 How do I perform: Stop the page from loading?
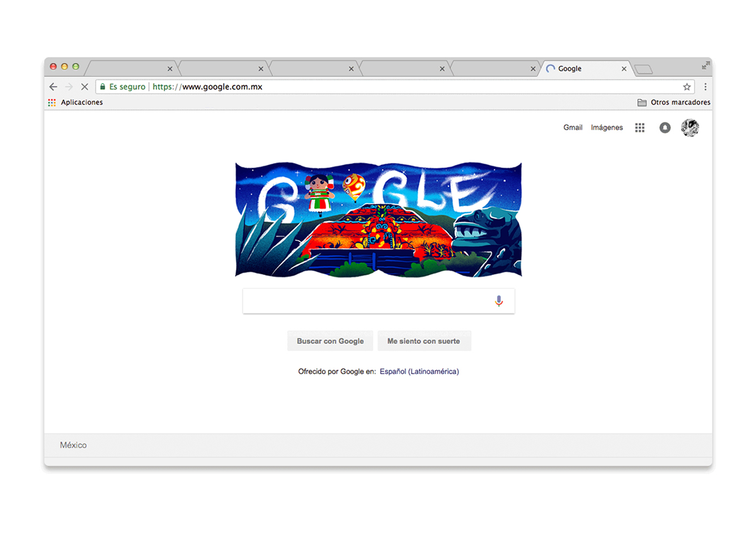point(84,87)
